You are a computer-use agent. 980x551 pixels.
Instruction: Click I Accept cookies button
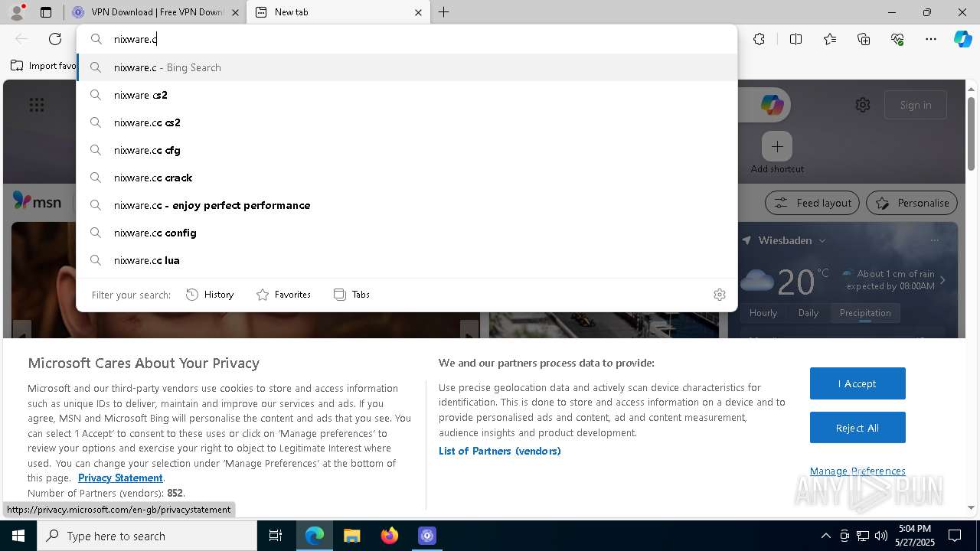857,383
